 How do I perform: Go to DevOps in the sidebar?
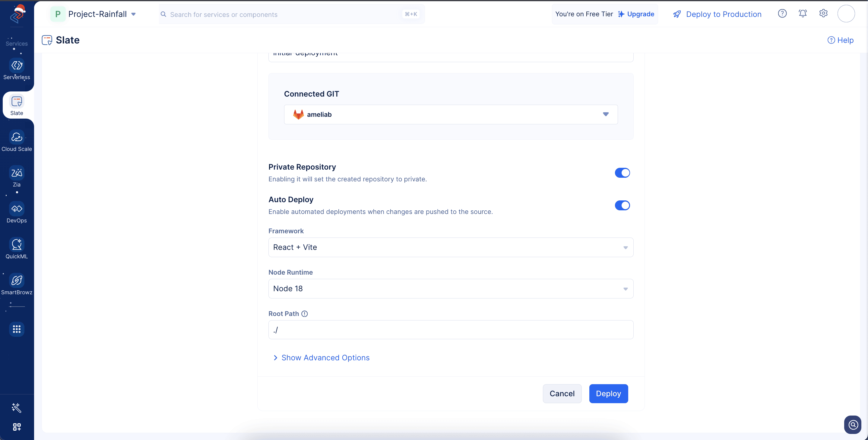click(x=17, y=213)
